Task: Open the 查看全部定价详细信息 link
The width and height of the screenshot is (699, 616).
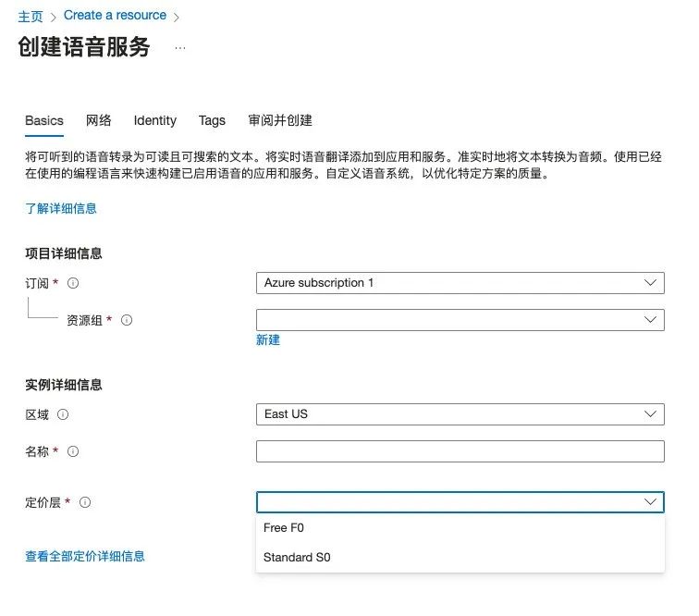Action: [85, 556]
